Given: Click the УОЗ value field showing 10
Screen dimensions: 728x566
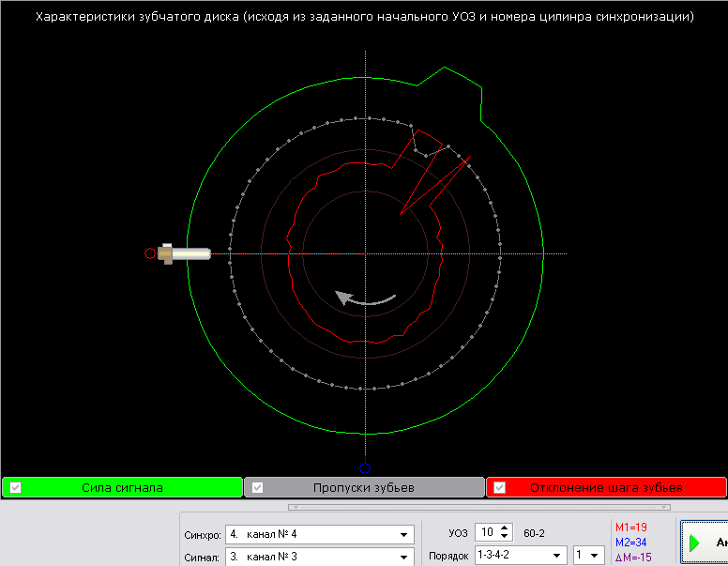Looking at the screenshot, I should coord(488,532).
